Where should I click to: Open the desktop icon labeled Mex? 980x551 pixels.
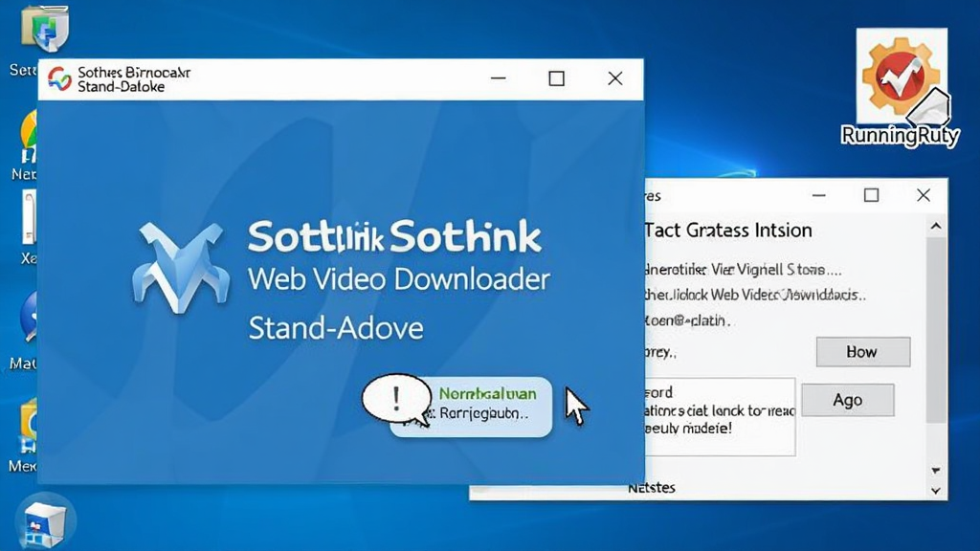29,427
